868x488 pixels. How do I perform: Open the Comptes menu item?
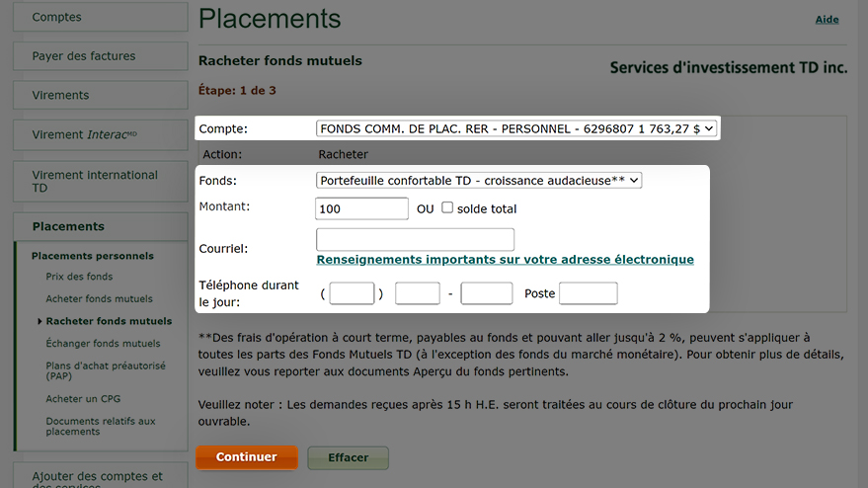click(100, 17)
